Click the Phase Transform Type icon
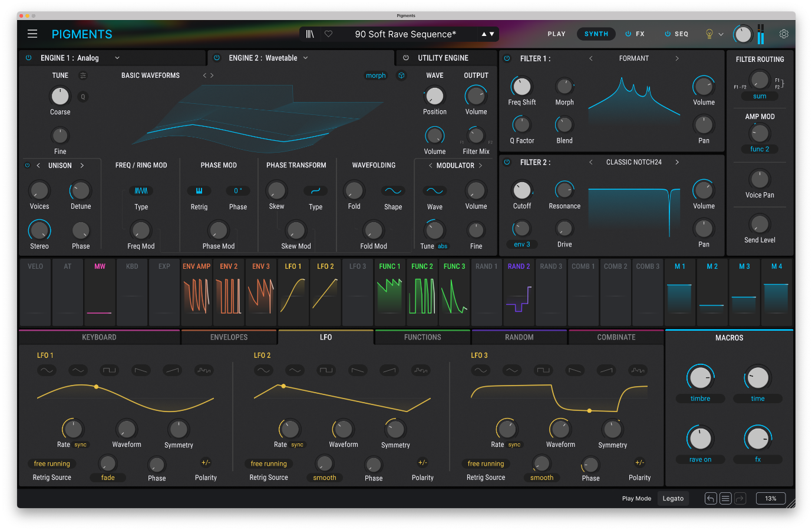 click(316, 191)
